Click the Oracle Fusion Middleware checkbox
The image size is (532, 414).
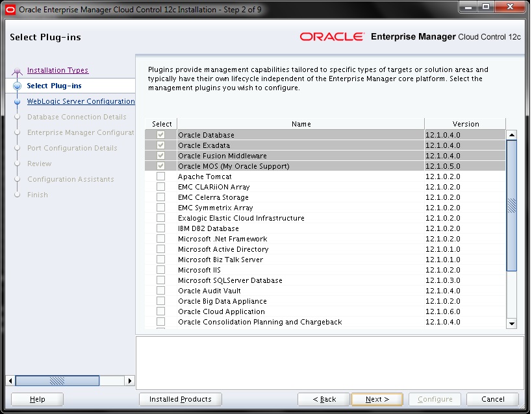point(161,156)
